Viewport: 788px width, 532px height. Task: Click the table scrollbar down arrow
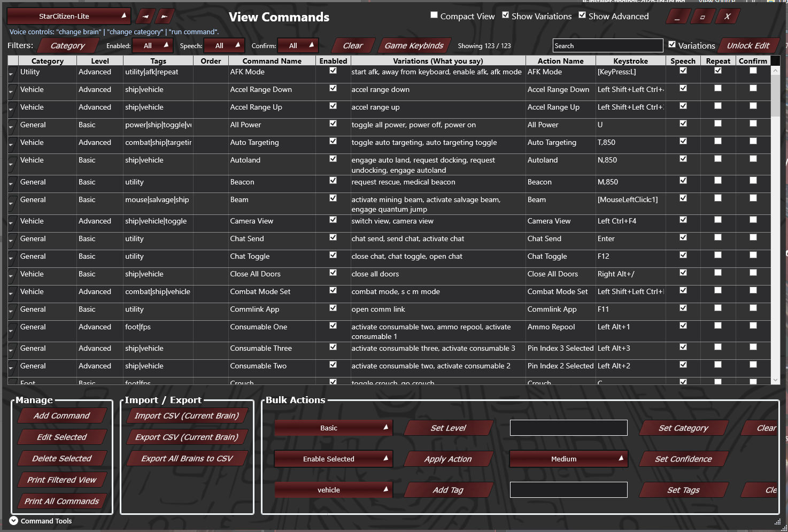click(775, 380)
